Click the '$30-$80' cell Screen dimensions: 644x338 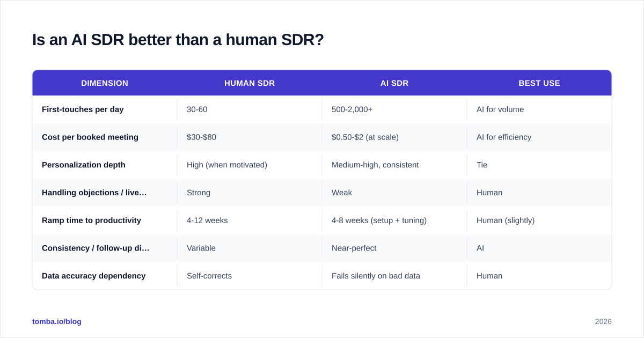point(202,137)
